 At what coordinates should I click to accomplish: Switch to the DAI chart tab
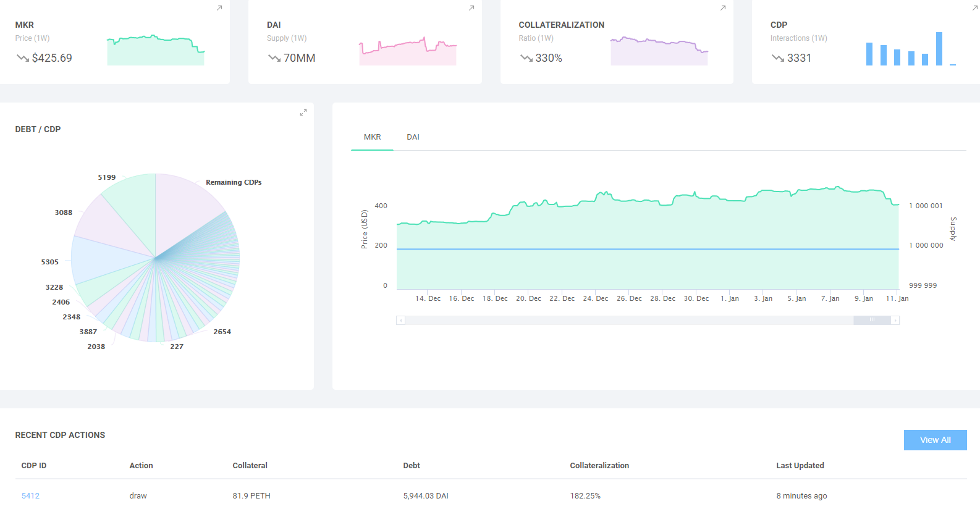click(413, 137)
